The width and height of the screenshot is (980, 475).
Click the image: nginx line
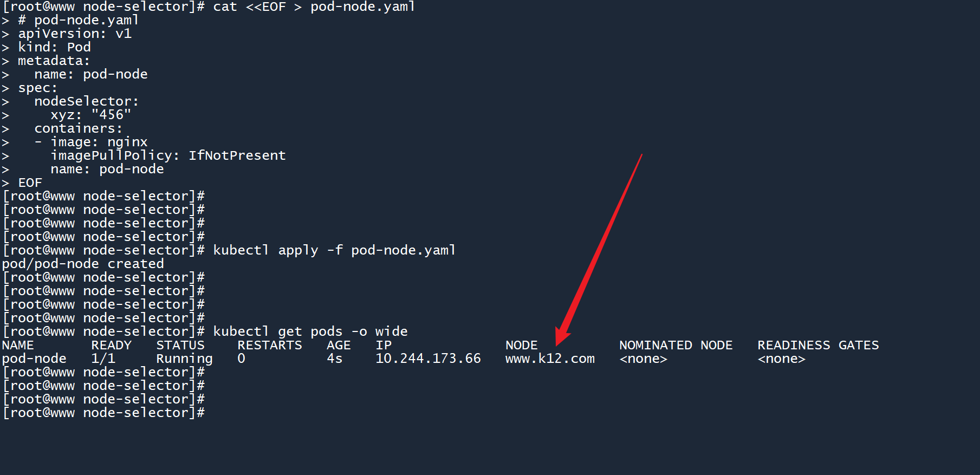[99, 142]
